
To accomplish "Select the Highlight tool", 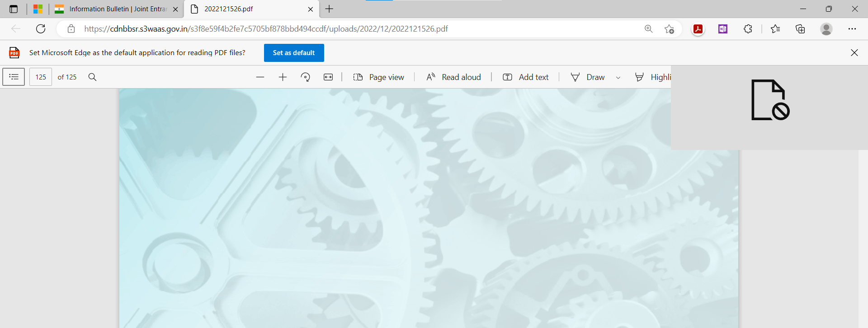I will click(652, 77).
